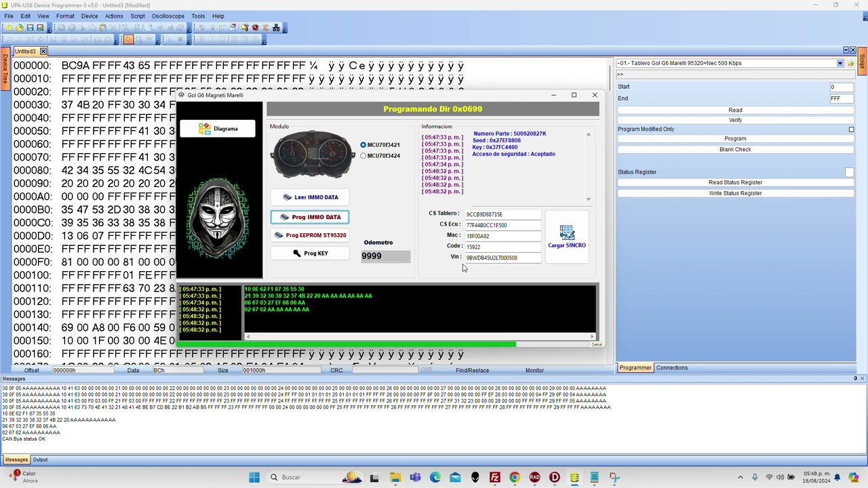Viewport: 868px width, 488px height.
Task: Click the Write Status Register button
Action: 735,193
